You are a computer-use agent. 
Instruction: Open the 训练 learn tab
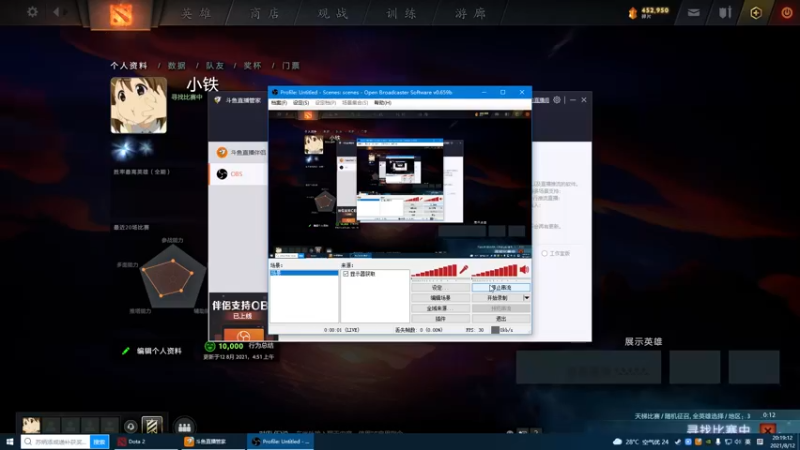coord(402,13)
